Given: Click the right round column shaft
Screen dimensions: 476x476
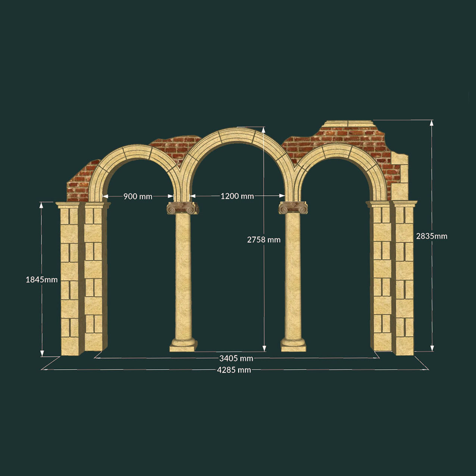Looking at the screenshot, I should [293, 276].
